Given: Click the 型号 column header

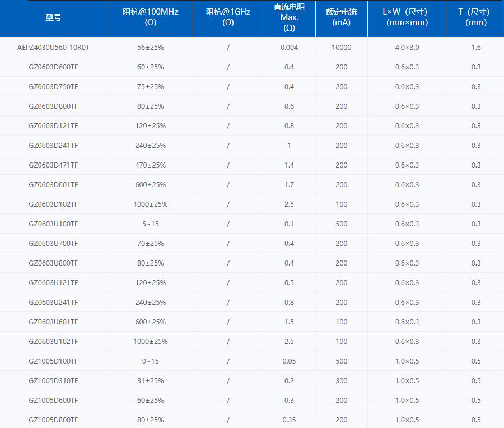Looking at the screenshot, I should click(x=53, y=17).
